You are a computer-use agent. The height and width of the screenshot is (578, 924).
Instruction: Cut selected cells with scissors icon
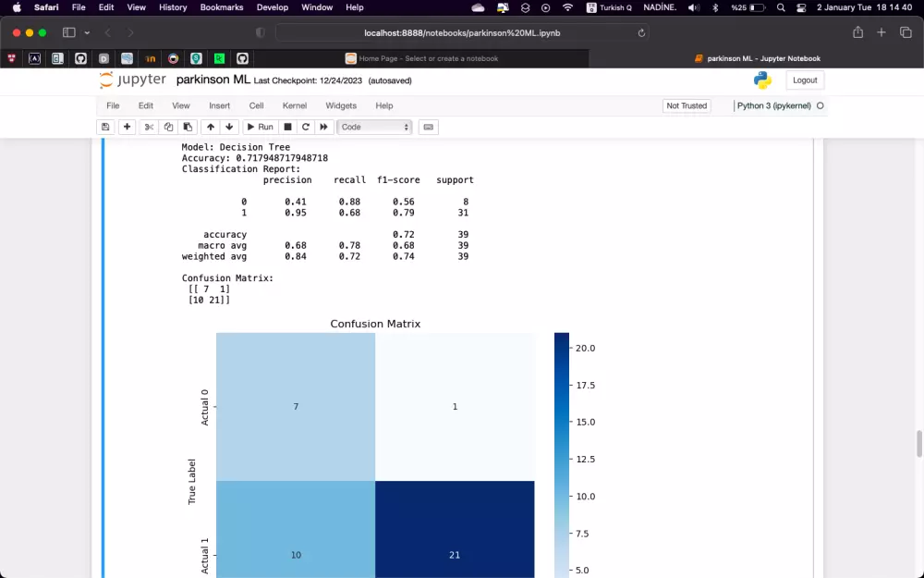click(x=149, y=127)
